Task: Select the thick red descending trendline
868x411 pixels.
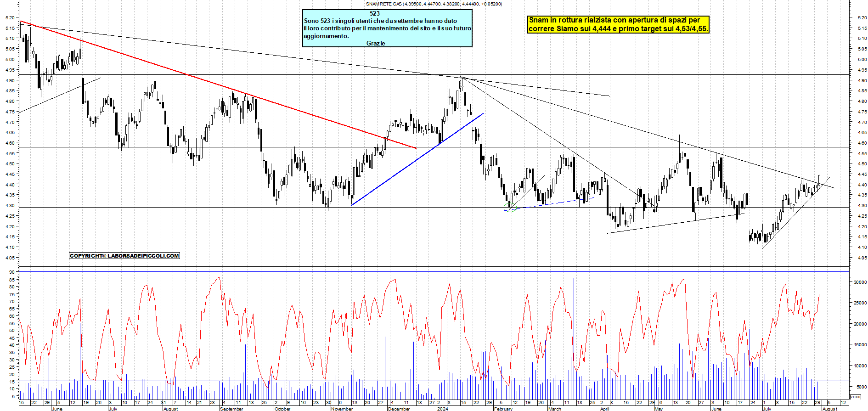Action: (218, 84)
